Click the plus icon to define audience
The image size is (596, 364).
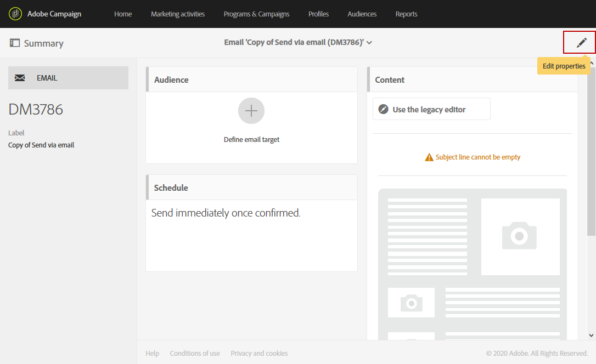(251, 111)
